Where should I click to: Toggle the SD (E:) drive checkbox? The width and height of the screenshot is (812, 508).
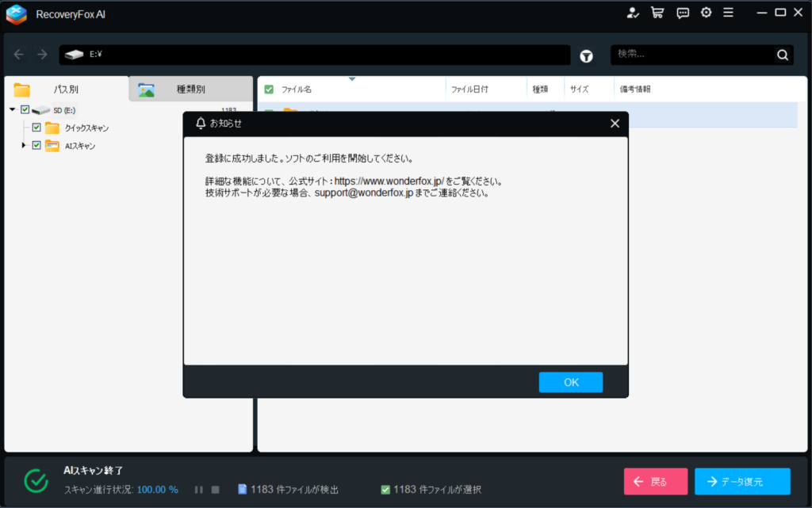tap(25, 110)
